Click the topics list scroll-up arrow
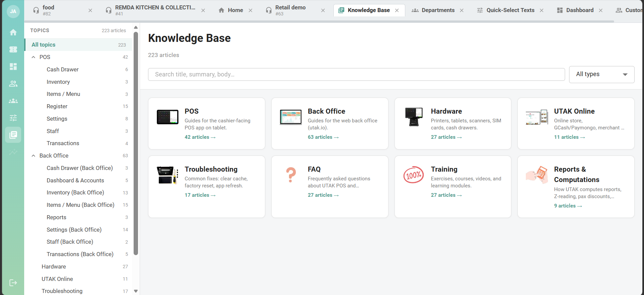Image resolution: width=644 pixels, height=295 pixels. 136,27
